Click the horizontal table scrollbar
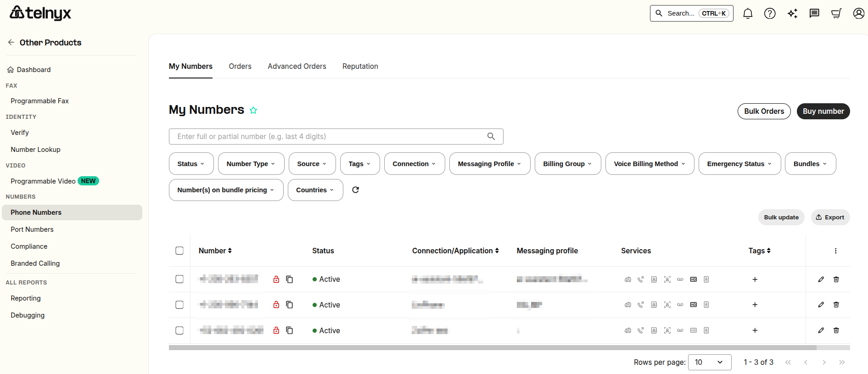 [493, 348]
